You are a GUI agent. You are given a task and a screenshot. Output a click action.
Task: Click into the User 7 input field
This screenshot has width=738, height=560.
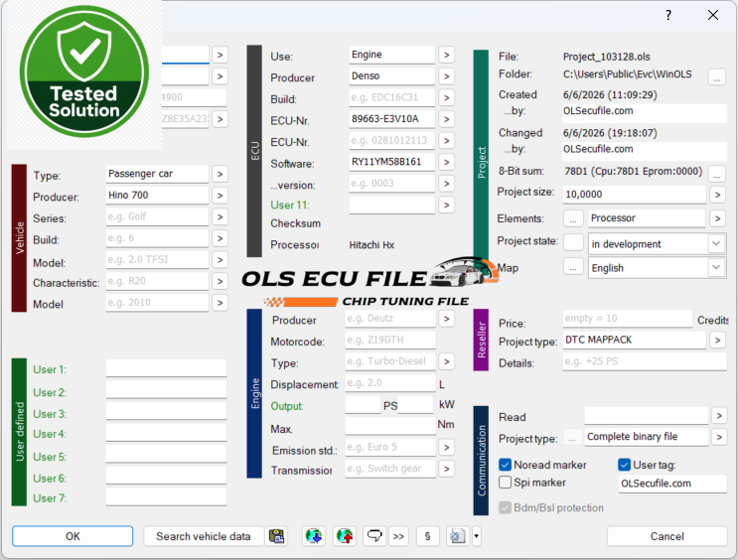167,496
